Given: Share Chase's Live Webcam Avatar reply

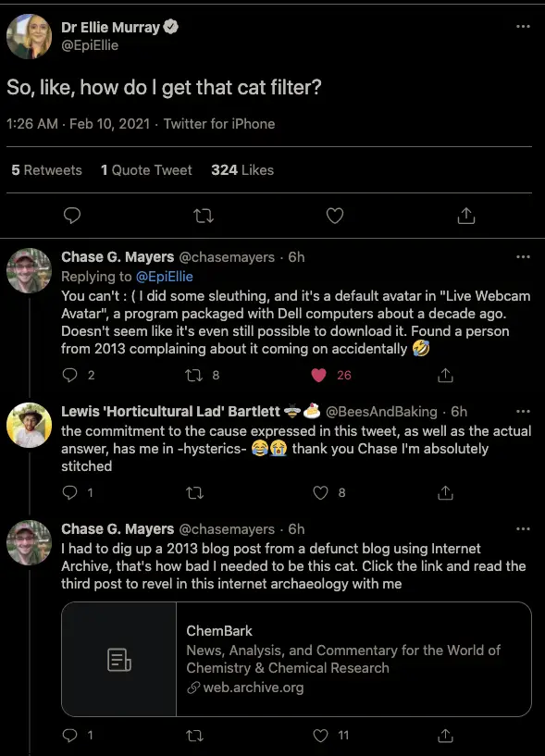Looking at the screenshot, I should [x=445, y=375].
